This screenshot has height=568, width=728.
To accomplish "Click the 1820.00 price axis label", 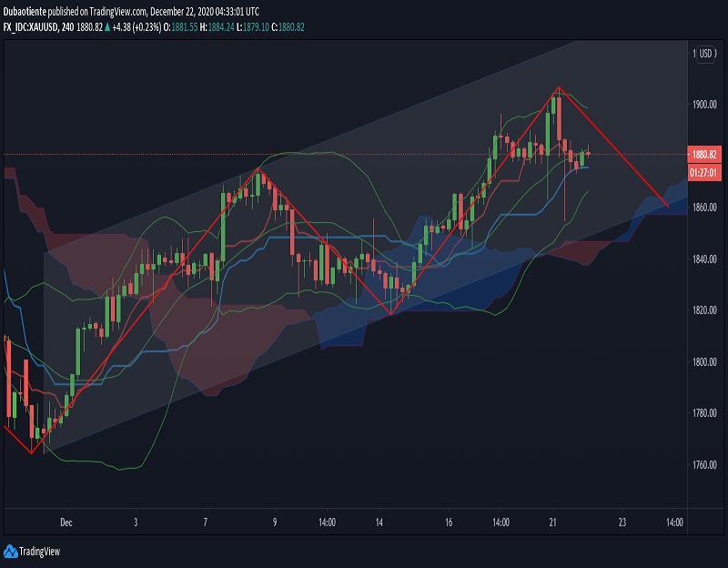I will pos(704,310).
